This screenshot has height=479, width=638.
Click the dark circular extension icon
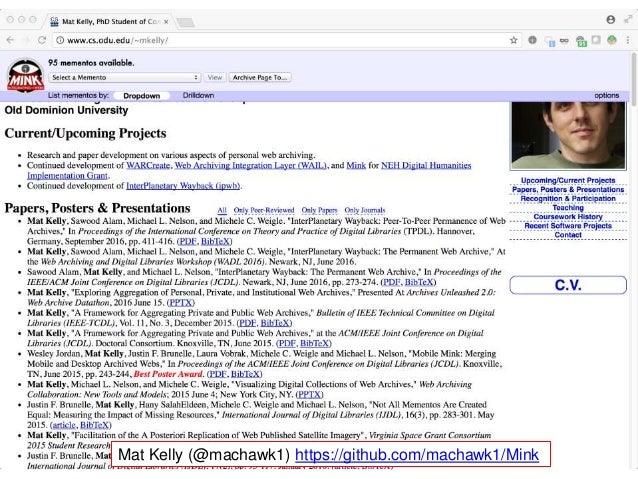pyautogui.click(x=532, y=40)
